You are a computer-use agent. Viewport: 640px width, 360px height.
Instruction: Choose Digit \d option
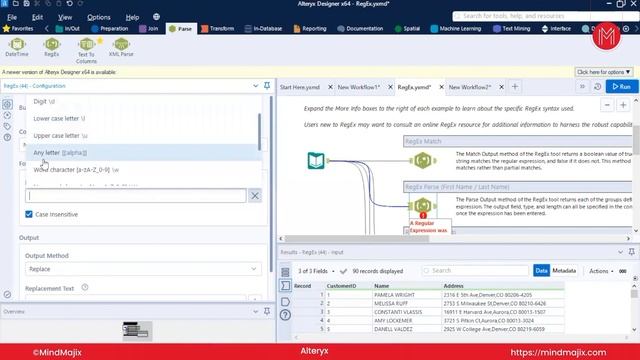pos(142,101)
